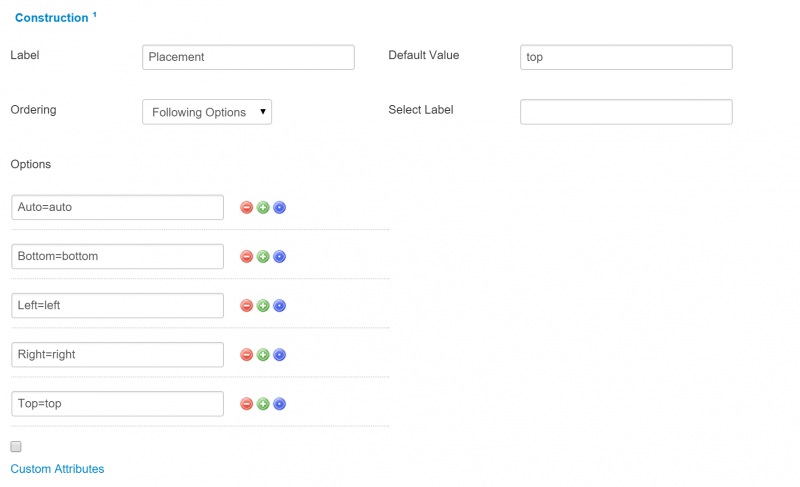Add an option after Top=top
This screenshot has width=800, height=487.
(263, 404)
